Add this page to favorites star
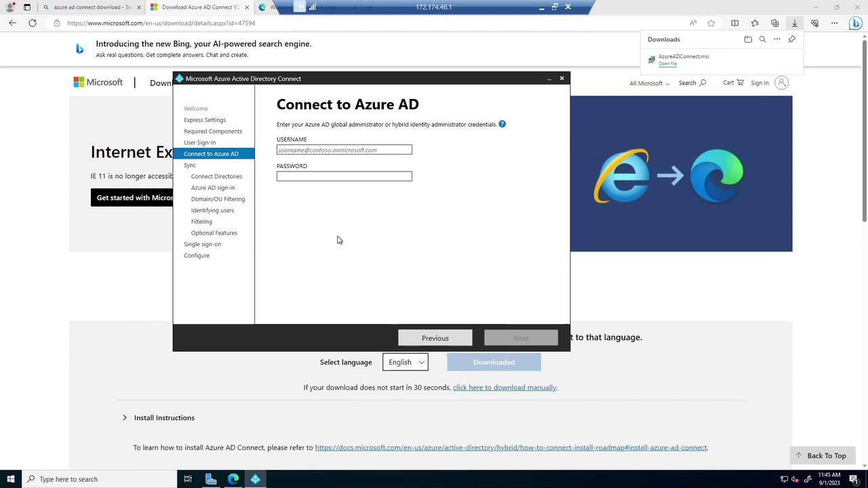This screenshot has height=488, width=868. click(x=711, y=23)
